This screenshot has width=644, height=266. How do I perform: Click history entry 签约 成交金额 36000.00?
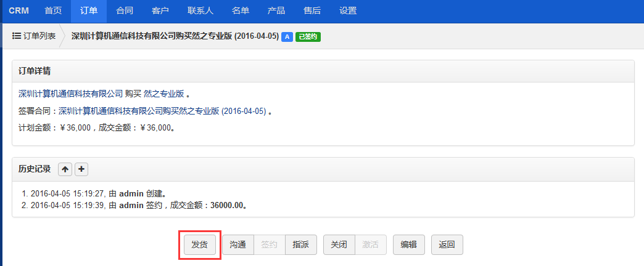click(x=140, y=205)
